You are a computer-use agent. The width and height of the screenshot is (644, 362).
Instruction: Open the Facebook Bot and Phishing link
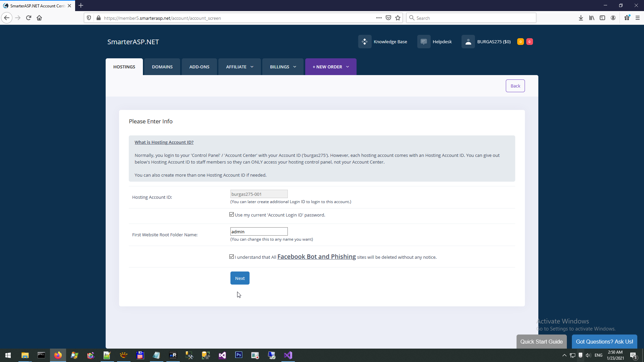tap(316, 257)
